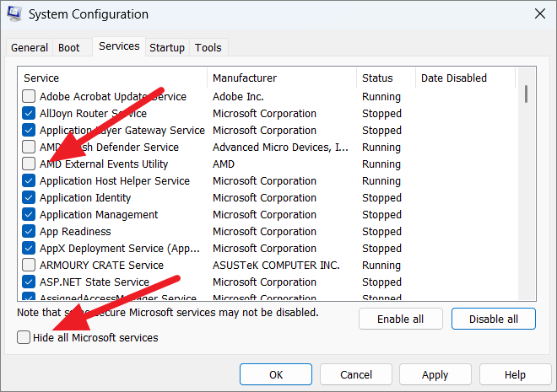This screenshot has height=392, width=557.
Task: Close the System Configuration window
Action: click(x=538, y=14)
